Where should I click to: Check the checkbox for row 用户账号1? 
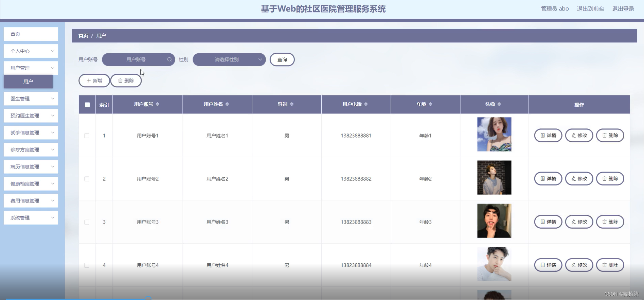point(87,136)
